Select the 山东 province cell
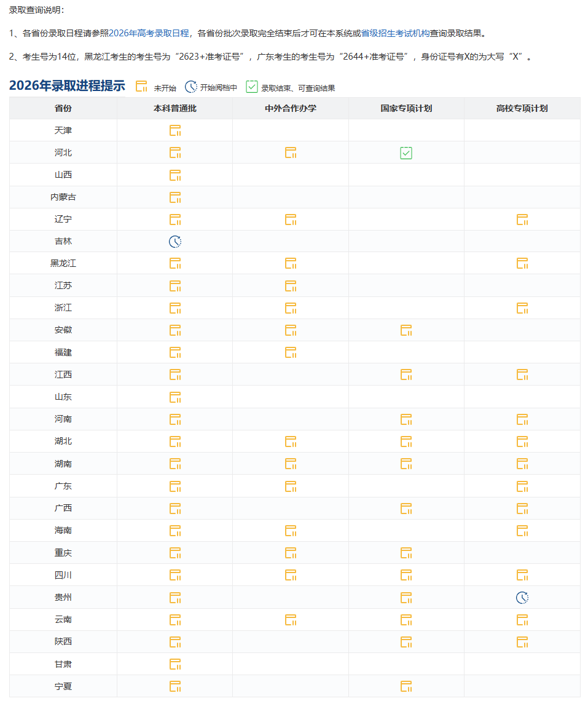 63,397
